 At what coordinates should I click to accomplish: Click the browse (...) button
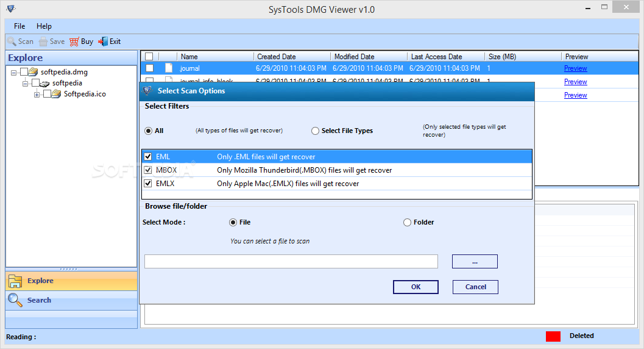click(x=475, y=261)
